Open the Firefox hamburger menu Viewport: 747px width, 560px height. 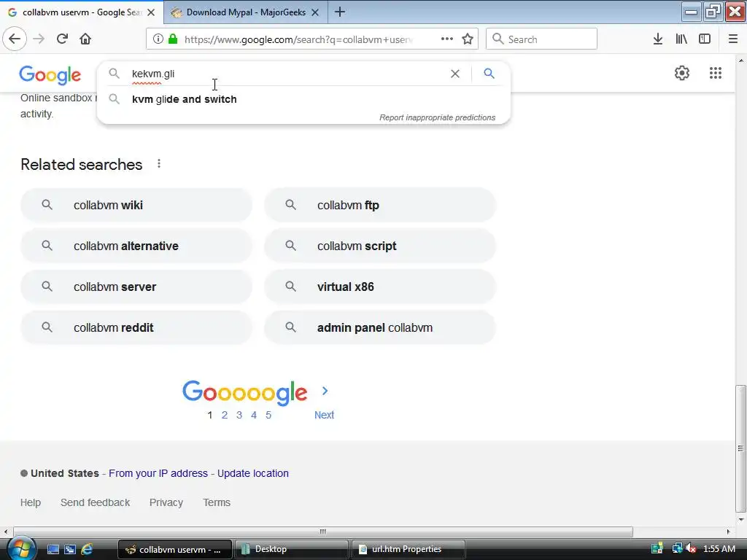(x=733, y=39)
